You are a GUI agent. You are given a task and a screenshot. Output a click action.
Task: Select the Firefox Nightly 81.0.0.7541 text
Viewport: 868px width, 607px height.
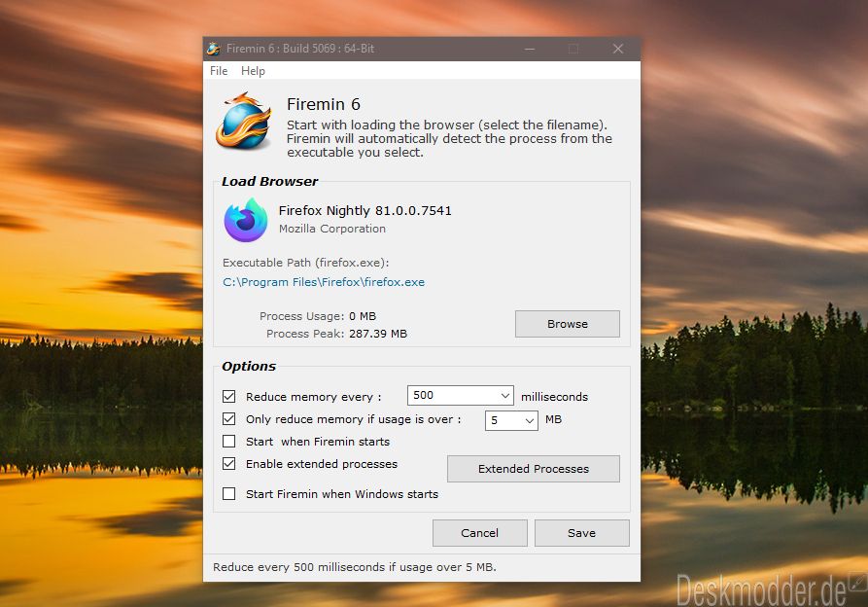click(365, 210)
